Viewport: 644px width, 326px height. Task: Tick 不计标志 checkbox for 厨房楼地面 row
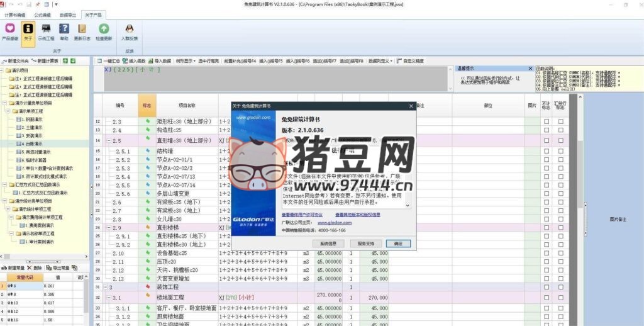[547, 317]
